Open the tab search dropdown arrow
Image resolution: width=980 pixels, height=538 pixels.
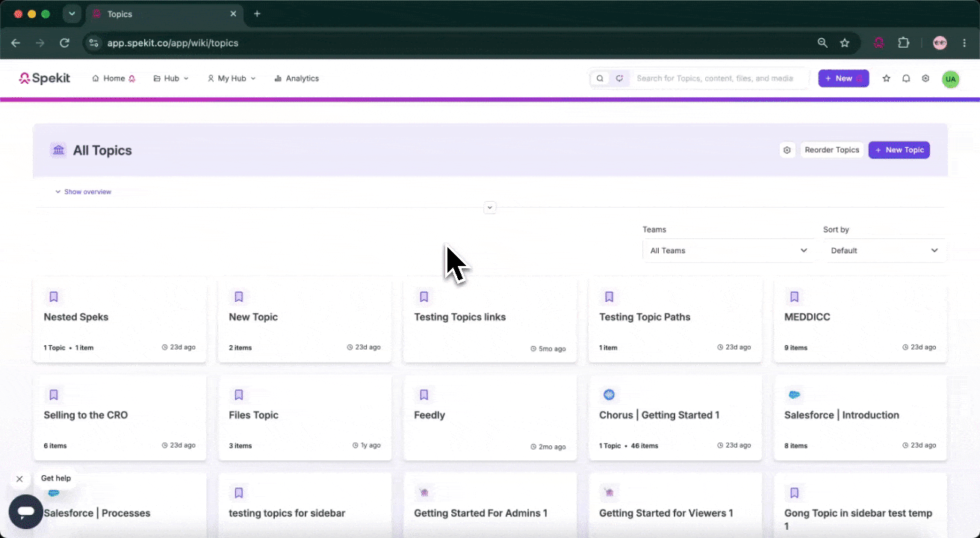tap(72, 13)
